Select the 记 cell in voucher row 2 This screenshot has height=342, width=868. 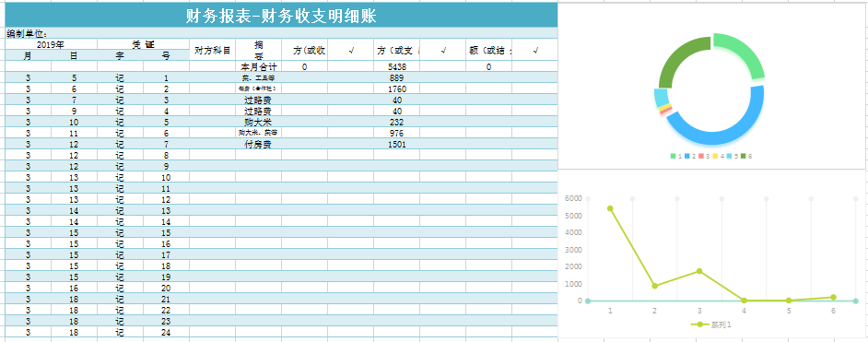click(x=120, y=88)
